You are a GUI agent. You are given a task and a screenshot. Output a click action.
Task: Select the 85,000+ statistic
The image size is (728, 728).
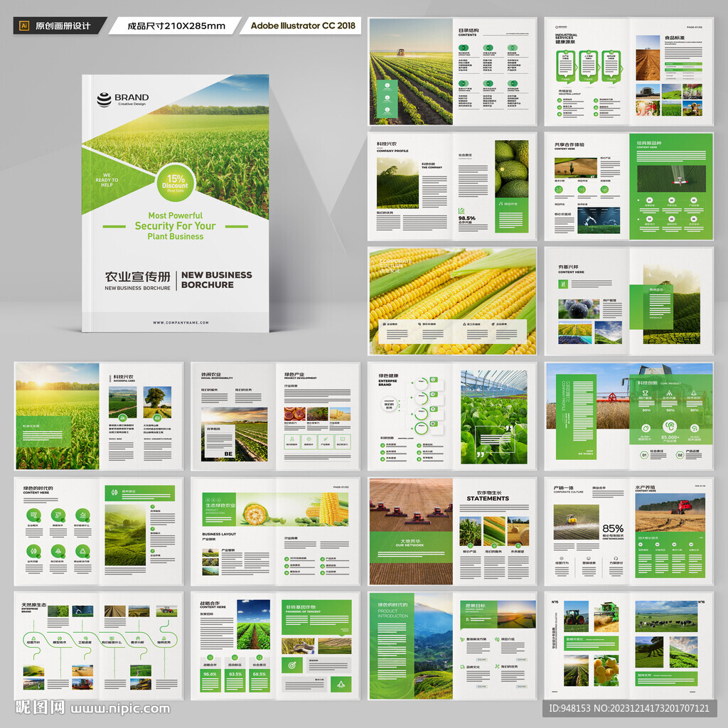point(670,437)
